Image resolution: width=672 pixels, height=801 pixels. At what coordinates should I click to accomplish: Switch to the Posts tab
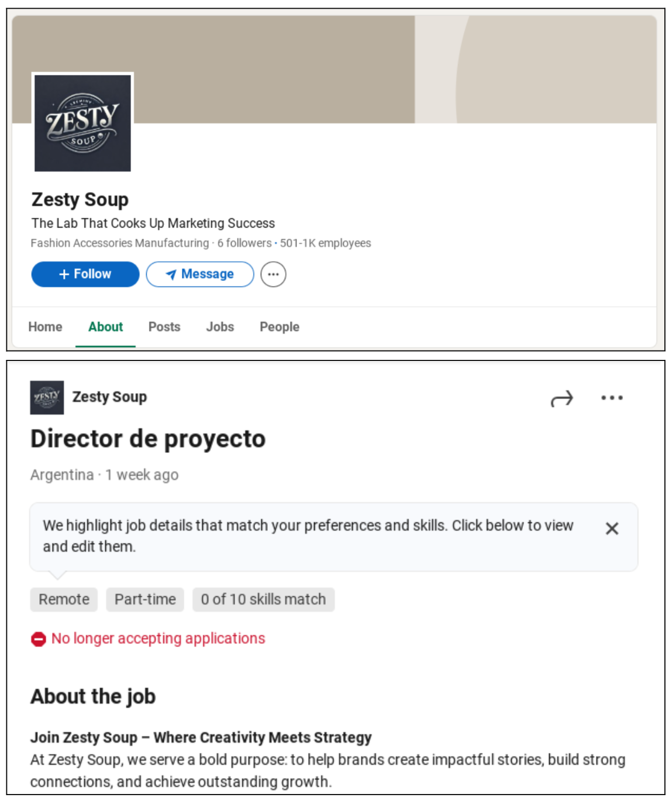(x=164, y=327)
